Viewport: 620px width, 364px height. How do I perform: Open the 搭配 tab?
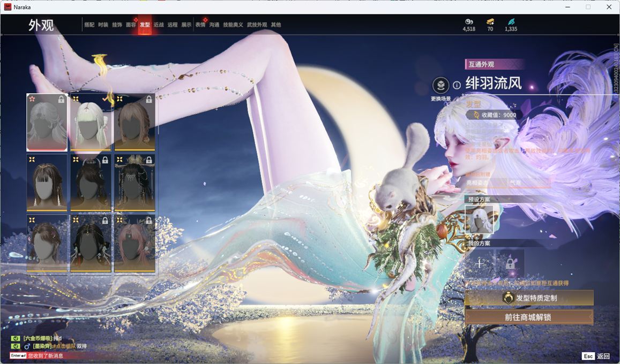(x=89, y=25)
